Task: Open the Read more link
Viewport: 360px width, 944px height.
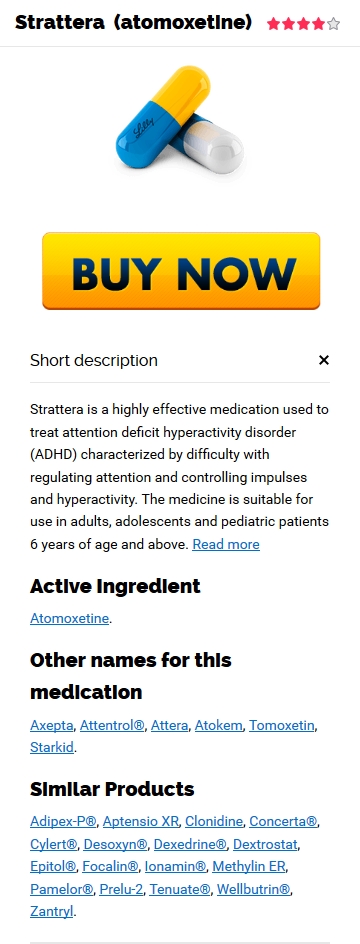Action: click(226, 544)
